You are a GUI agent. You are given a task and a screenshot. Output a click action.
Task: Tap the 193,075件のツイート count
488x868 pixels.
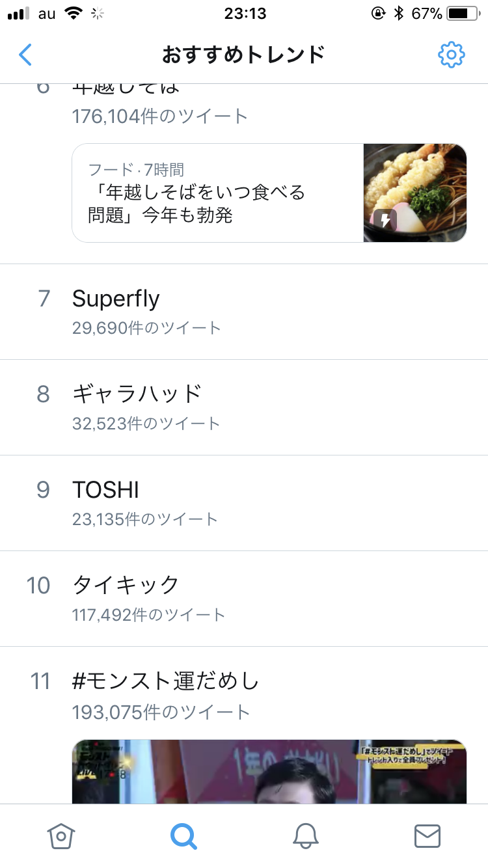pos(161,712)
